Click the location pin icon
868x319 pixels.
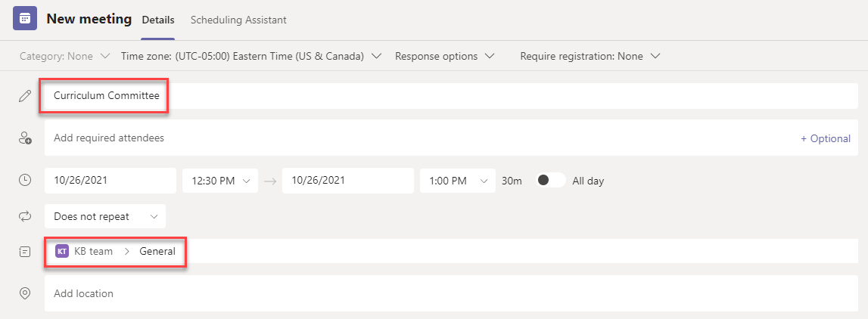25,293
